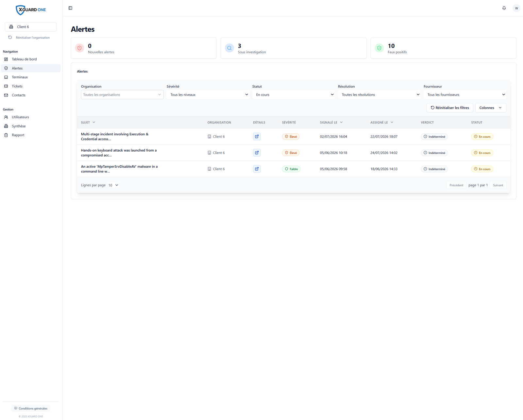Image resolution: width=523 pixels, height=420 pixels.
Task: Sort by the SUJET column header
Action: coord(88,123)
